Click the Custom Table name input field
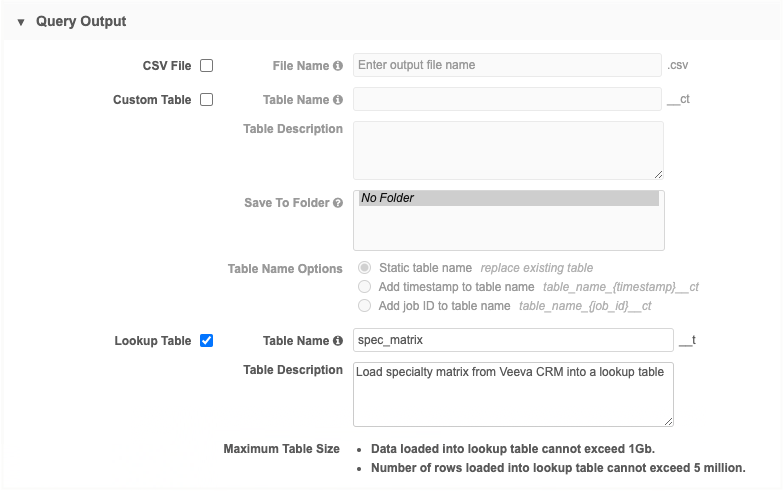The height and width of the screenshot is (491, 784). [508, 99]
